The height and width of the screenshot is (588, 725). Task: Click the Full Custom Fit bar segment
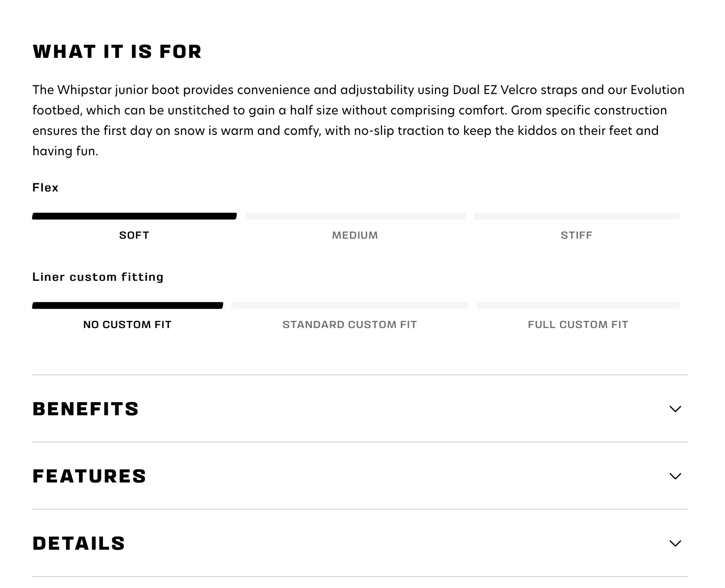(x=578, y=305)
